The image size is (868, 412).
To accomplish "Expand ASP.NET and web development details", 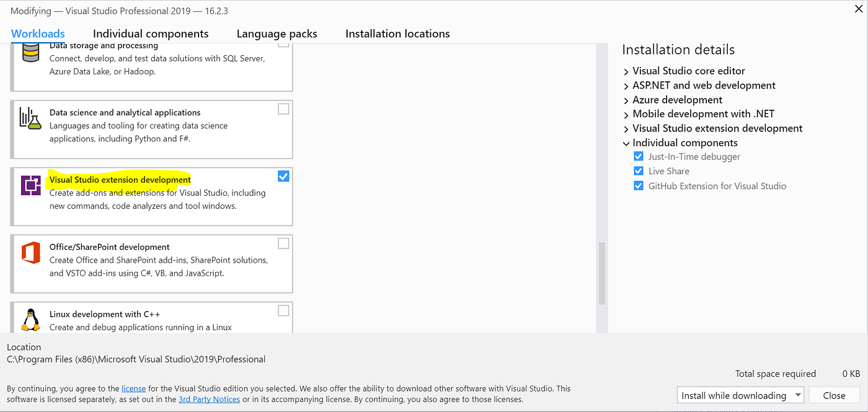I will 626,85.
